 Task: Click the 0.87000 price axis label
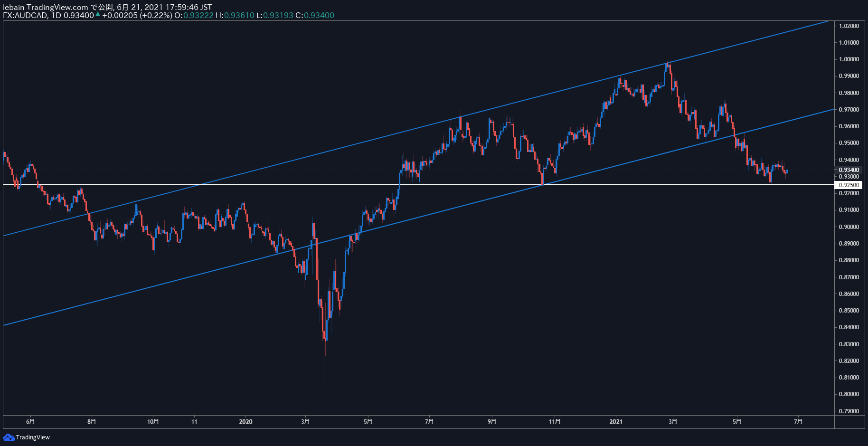tap(849, 277)
